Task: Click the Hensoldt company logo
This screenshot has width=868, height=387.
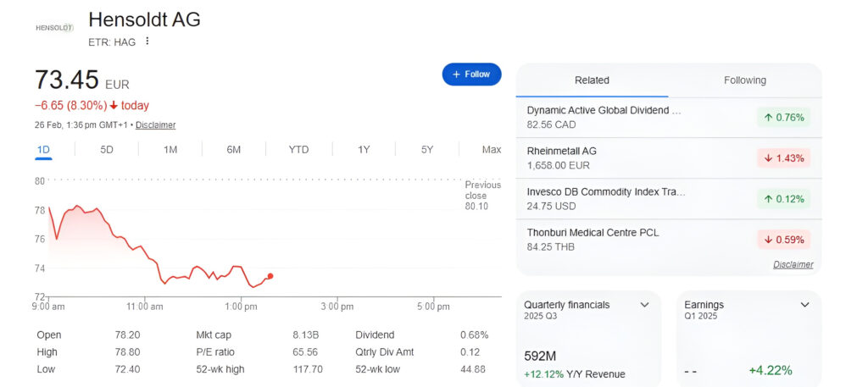Action: point(54,27)
